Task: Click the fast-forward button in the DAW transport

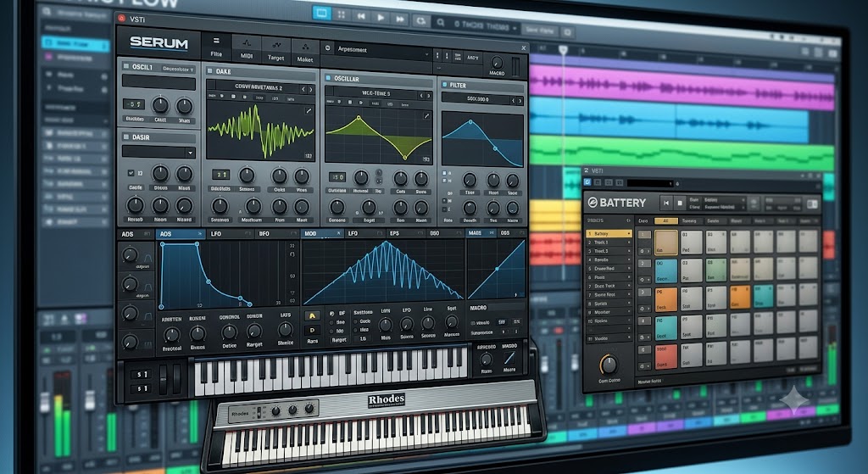Action: 400,19
